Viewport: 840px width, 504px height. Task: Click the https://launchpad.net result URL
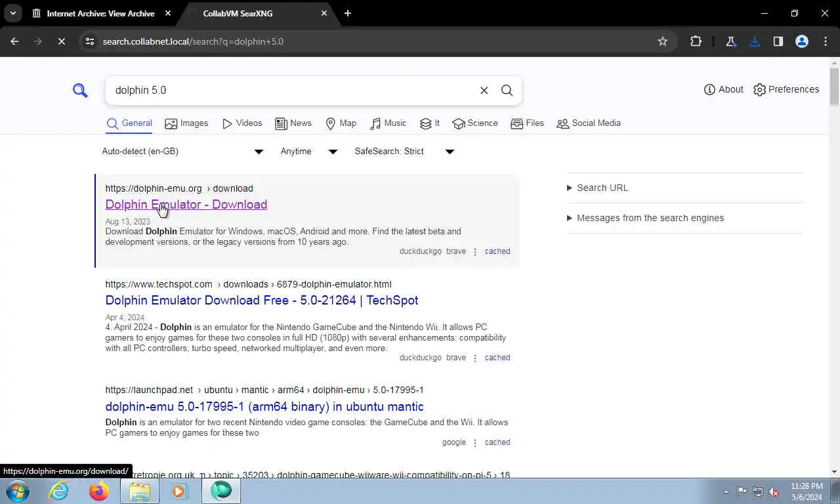click(x=264, y=390)
